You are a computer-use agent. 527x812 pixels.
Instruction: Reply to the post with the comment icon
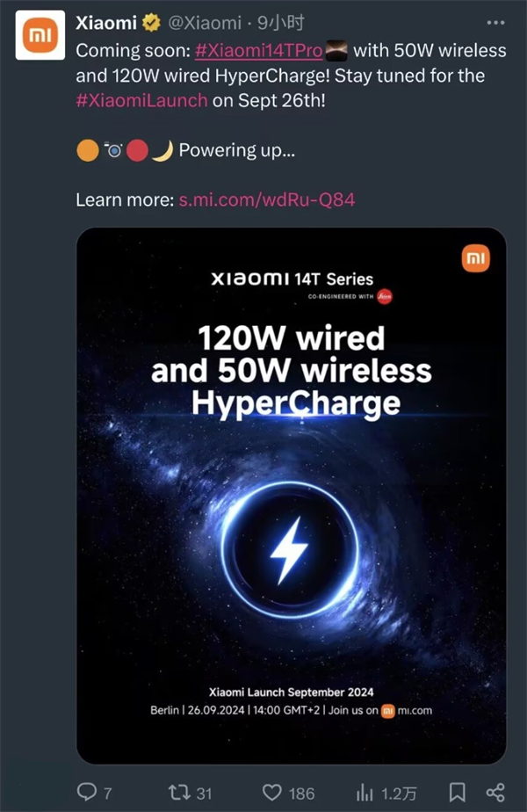[88, 792]
